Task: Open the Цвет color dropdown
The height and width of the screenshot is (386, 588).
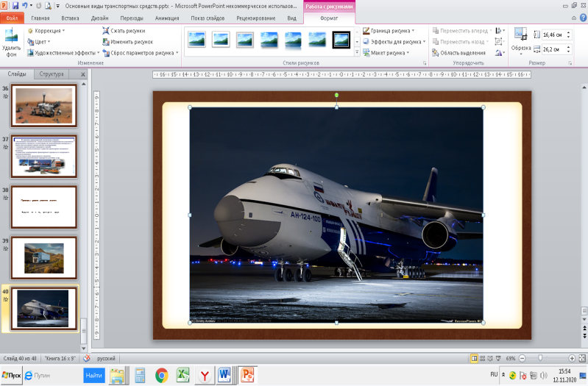Action: [39, 42]
